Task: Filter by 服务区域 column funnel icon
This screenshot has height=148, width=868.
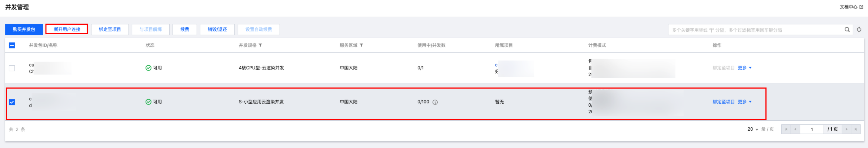Action: point(361,45)
